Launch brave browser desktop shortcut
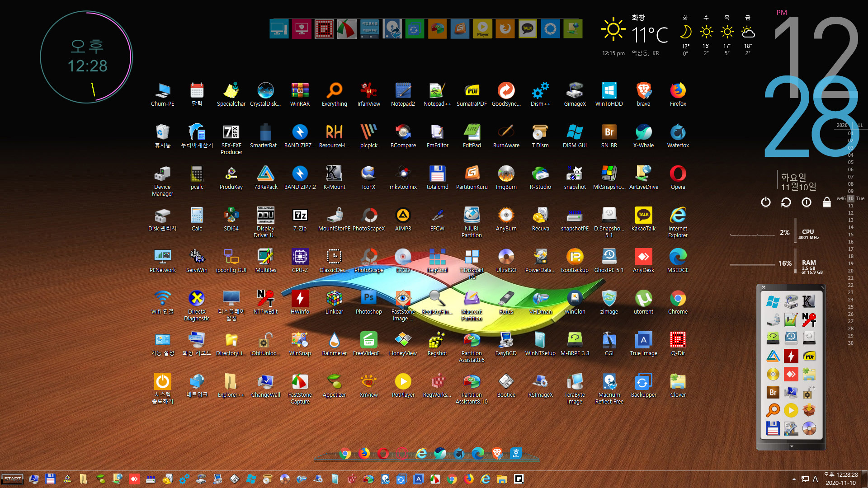 coord(643,94)
